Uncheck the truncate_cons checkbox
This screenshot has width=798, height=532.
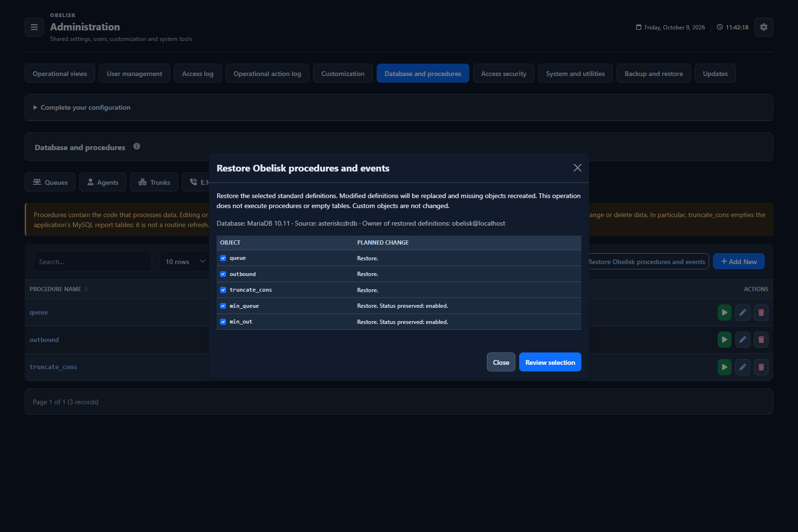tap(223, 290)
